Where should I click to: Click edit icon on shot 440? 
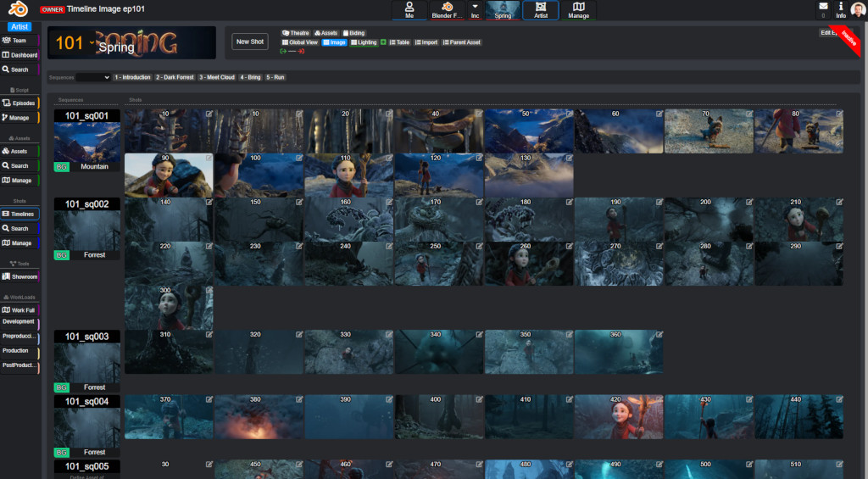coord(840,399)
